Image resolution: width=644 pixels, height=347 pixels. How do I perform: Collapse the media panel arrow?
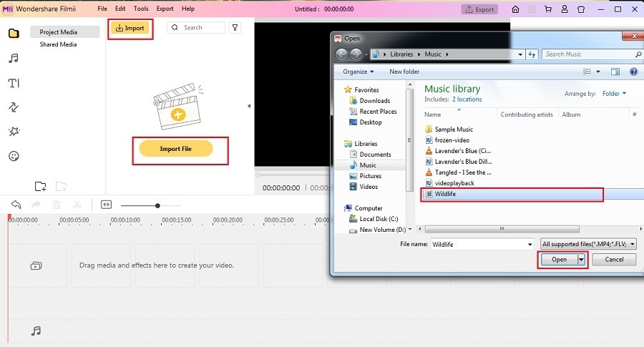249,106
